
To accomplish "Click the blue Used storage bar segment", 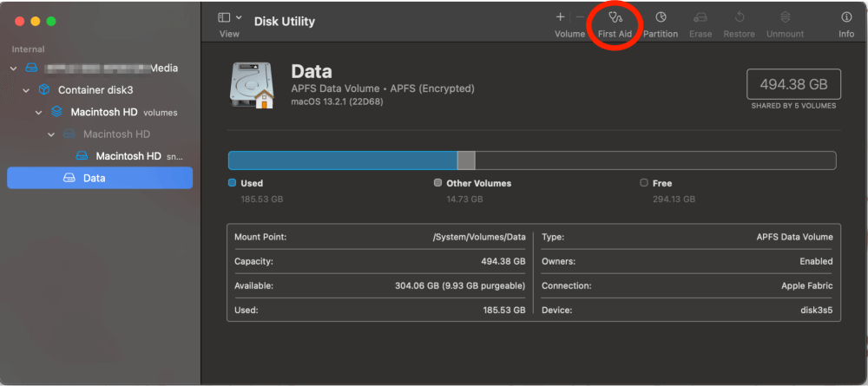I will (342, 160).
